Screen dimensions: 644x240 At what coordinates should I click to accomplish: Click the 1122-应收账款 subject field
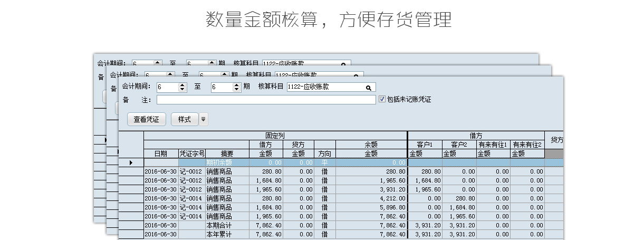[331, 88]
